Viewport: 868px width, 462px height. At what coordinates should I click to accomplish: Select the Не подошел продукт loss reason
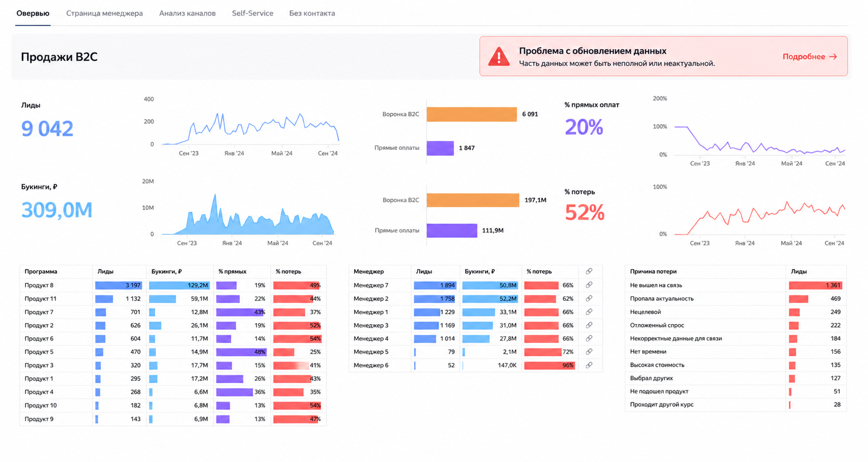point(659,391)
